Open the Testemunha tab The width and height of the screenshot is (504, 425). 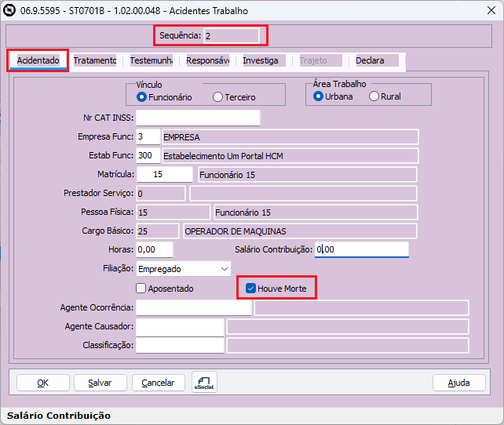(152, 60)
